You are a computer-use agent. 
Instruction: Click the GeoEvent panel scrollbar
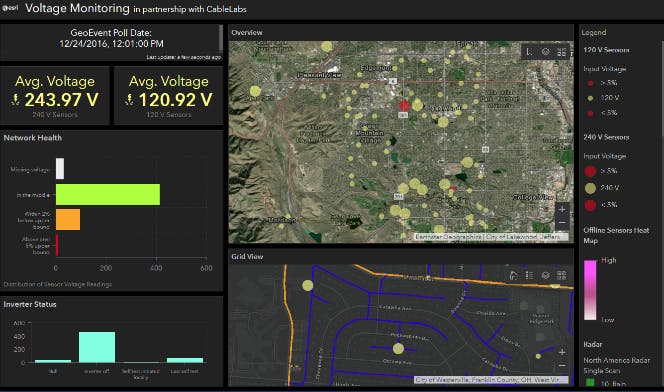pyautogui.click(x=221, y=38)
